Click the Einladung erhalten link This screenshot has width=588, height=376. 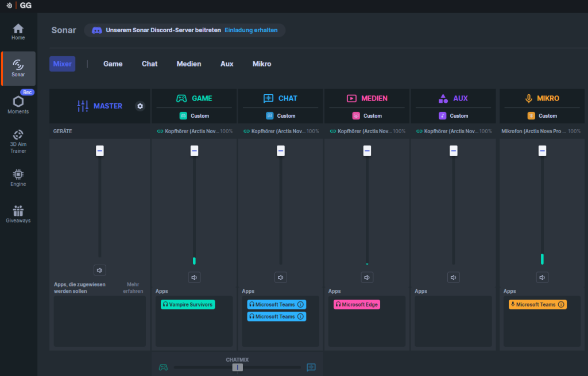coord(252,30)
